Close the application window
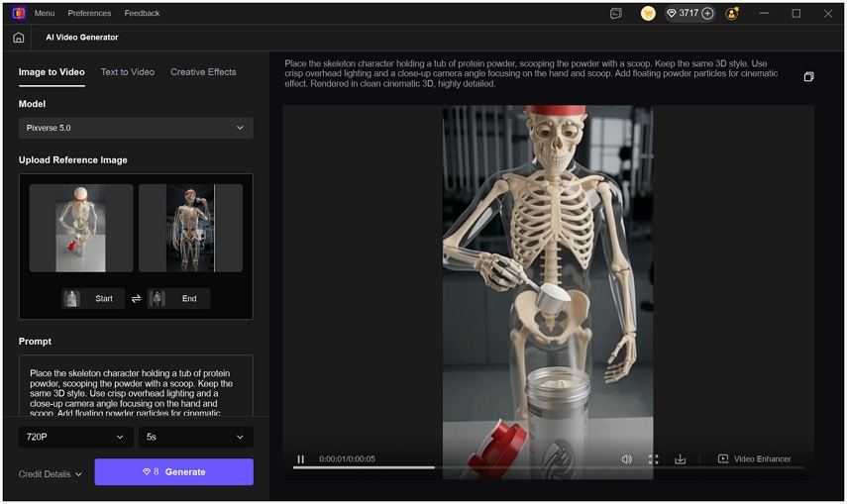The width and height of the screenshot is (847, 504). pos(828,14)
